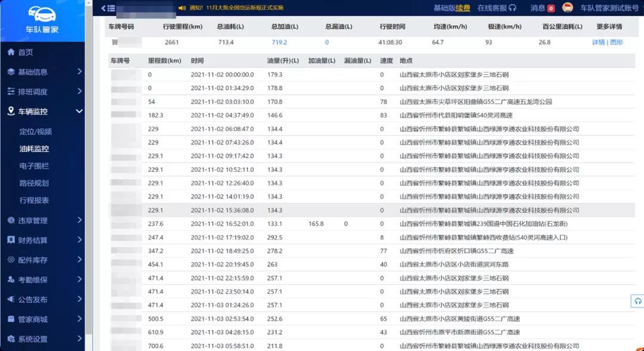The width and height of the screenshot is (644, 351).
Task: Expand the 配件库存 menu chevron
Action: [x=79, y=260]
